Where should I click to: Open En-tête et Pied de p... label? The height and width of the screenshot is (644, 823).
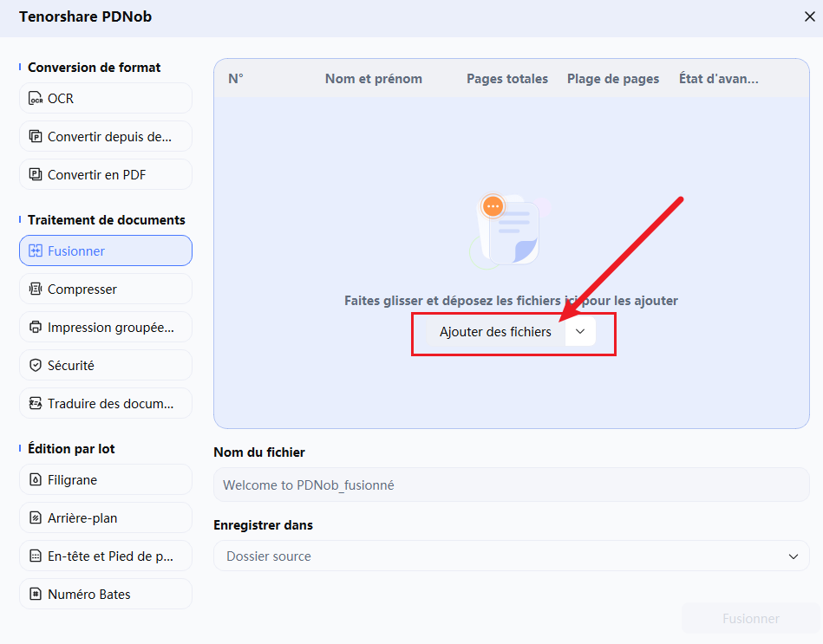point(110,556)
